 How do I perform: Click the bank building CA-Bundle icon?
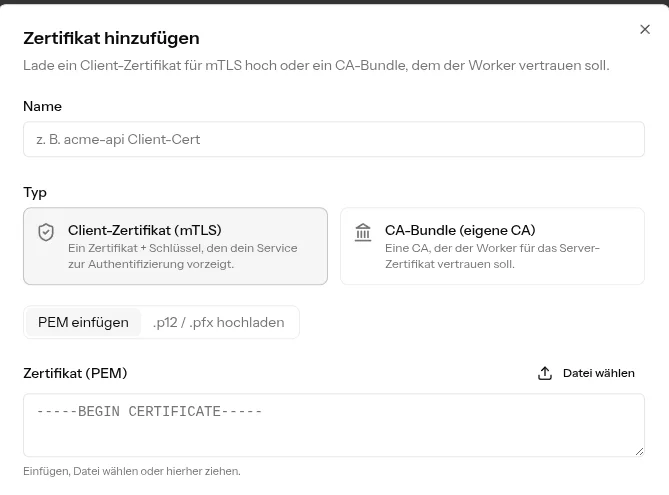363,233
